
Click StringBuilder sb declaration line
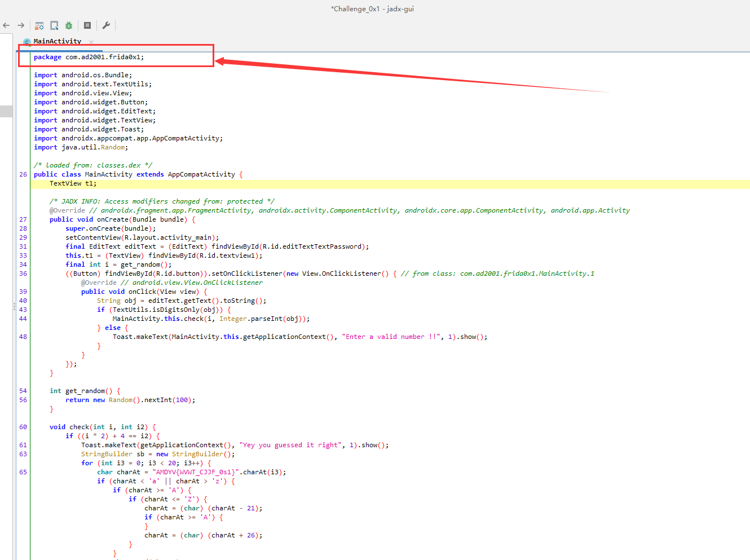[158, 454]
